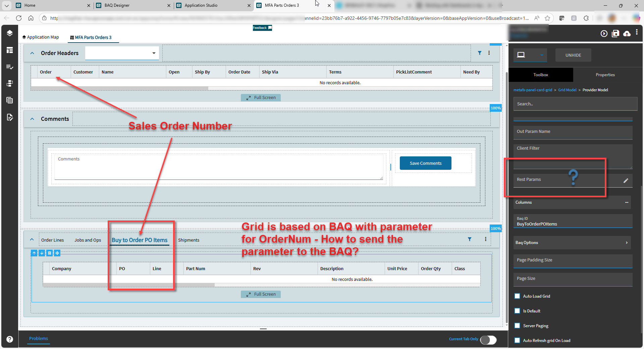The height and width of the screenshot is (349, 644).
Task: Click into the Comments text area
Action: (219, 167)
